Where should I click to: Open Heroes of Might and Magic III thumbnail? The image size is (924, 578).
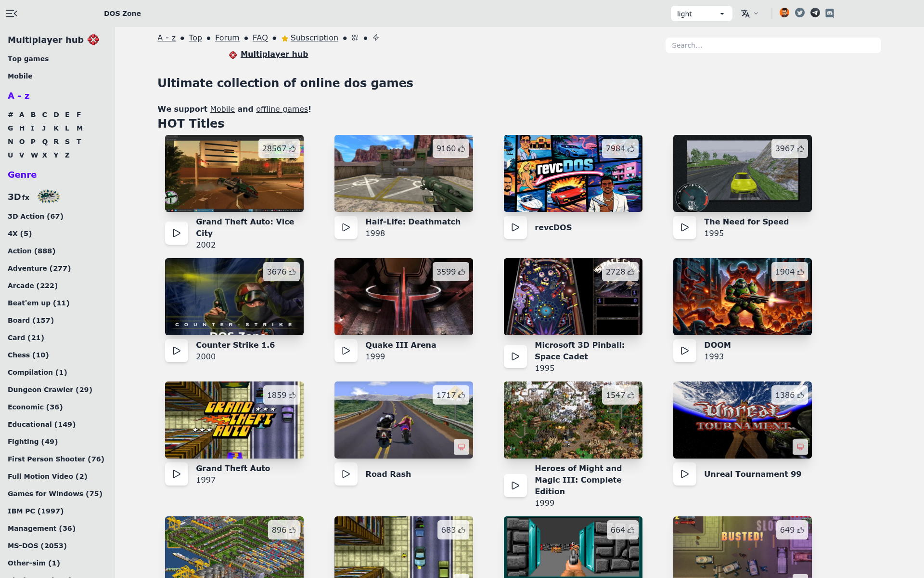(x=573, y=420)
